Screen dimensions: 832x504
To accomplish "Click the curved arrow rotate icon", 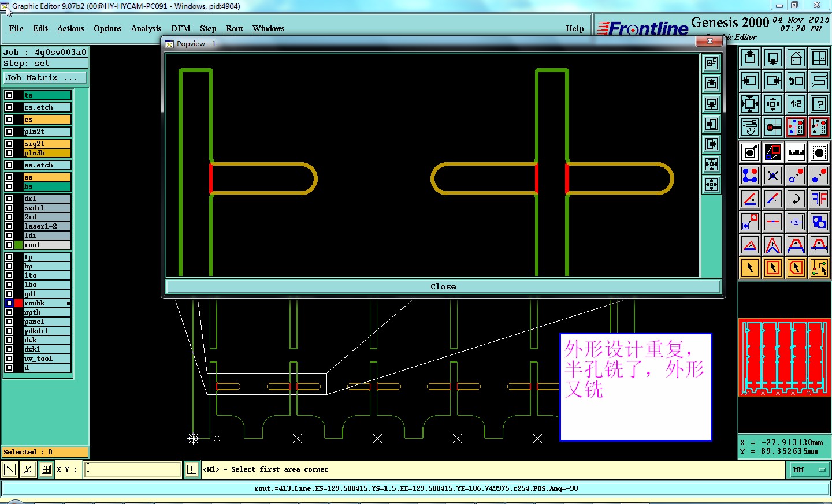I will 796,199.
